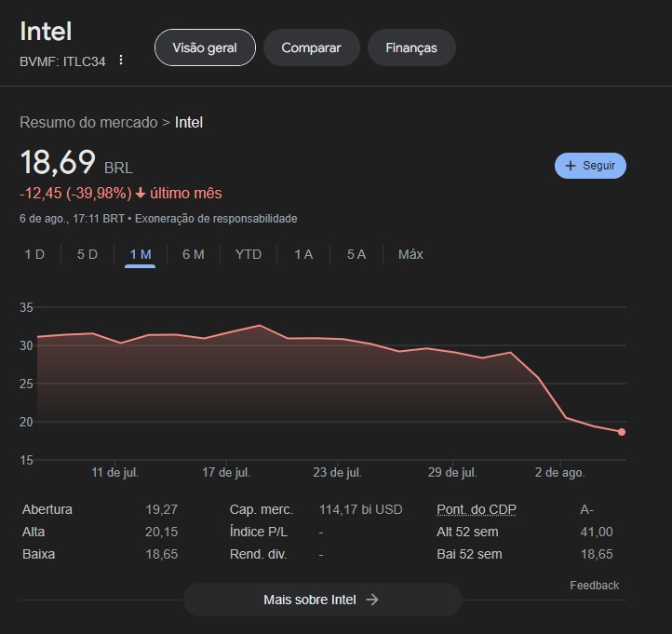This screenshot has width=672, height=634.
Task: Select the 1 A time range
Action: (303, 254)
